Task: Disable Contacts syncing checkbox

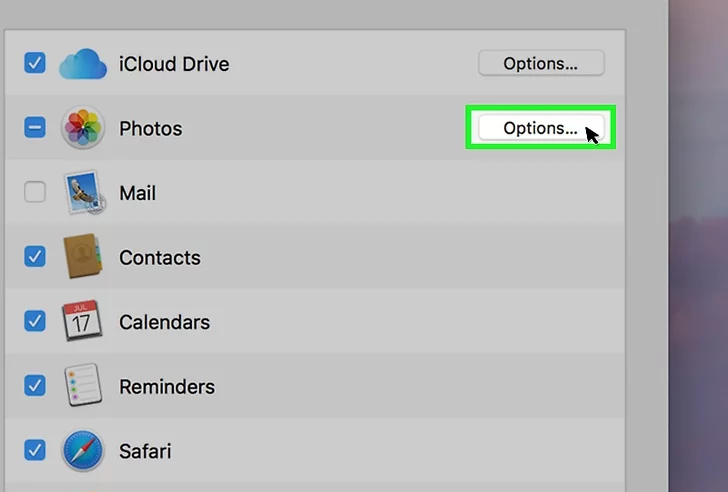Action: point(35,257)
